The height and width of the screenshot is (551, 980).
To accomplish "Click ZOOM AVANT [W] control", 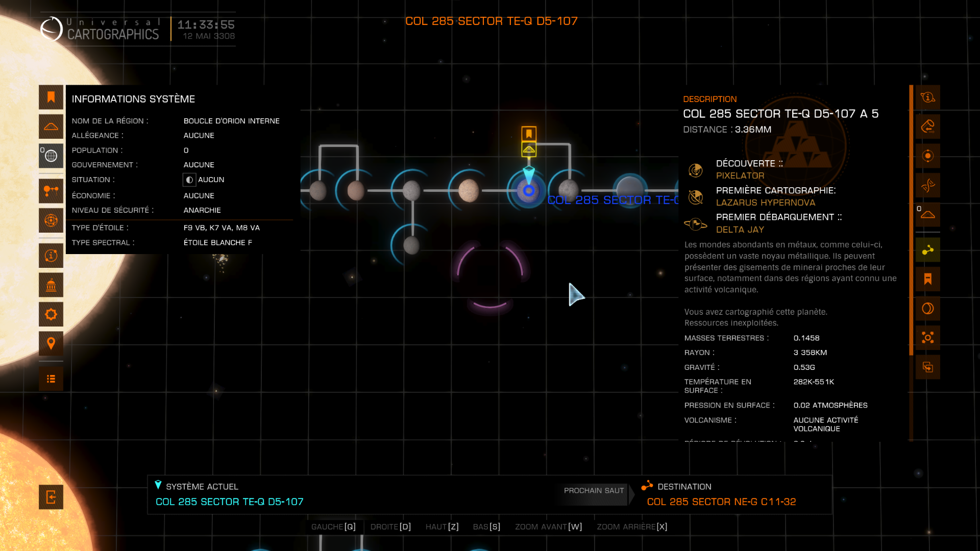I will 548,527.
